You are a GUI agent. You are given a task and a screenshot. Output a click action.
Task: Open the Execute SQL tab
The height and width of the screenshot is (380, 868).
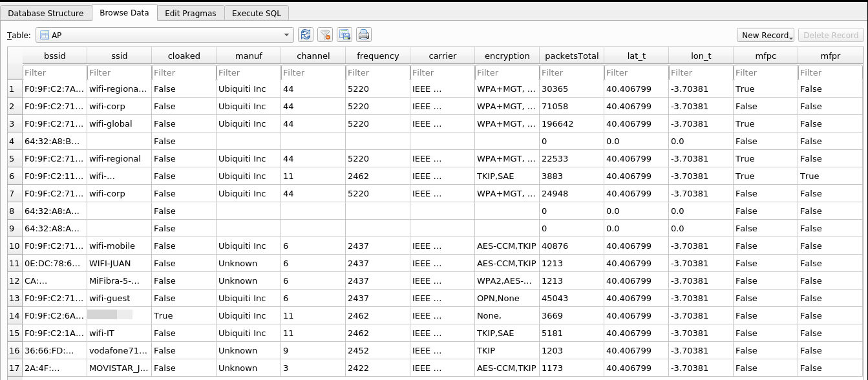point(257,13)
